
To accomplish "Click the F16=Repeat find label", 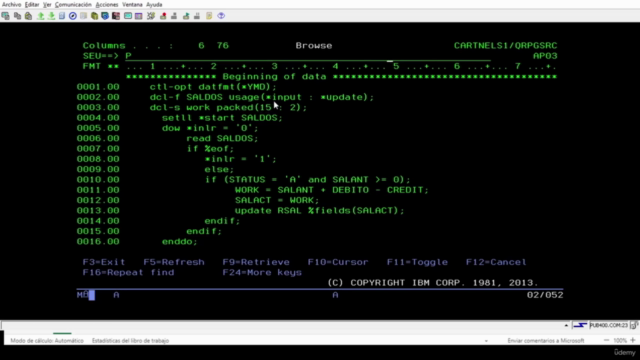I will 128,272.
